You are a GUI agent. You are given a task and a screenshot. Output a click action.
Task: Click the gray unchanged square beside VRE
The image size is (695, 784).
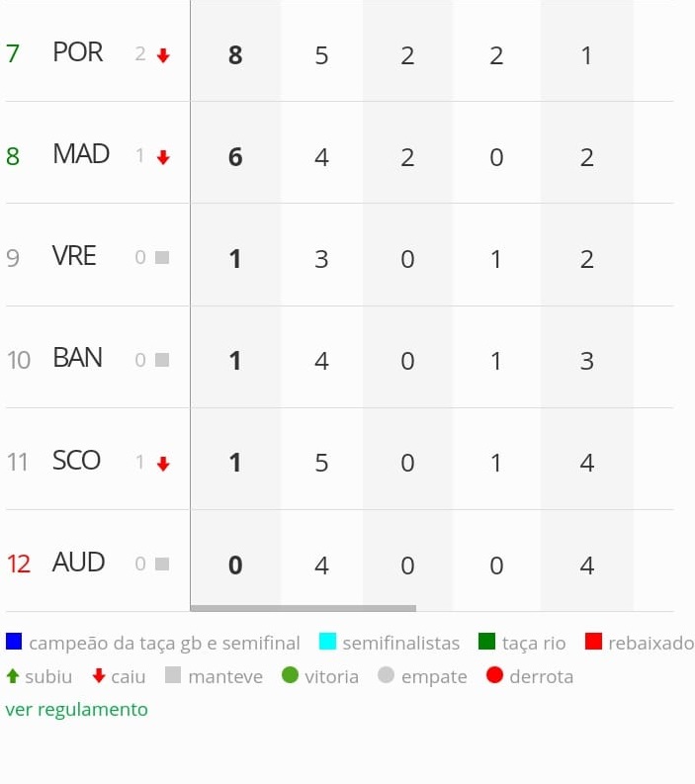pyautogui.click(x=162, y=257)
